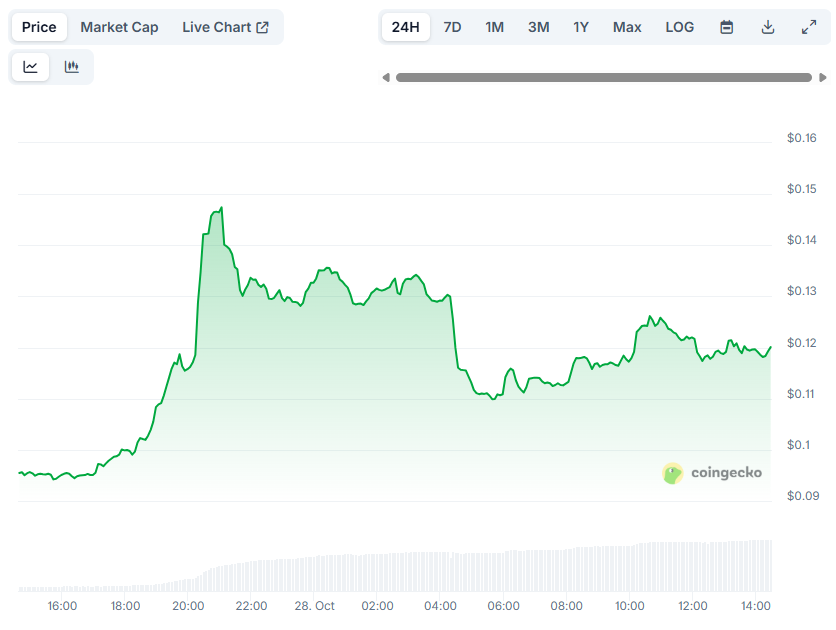
Task: Choose the 24H time range
Action: point(406,27)
